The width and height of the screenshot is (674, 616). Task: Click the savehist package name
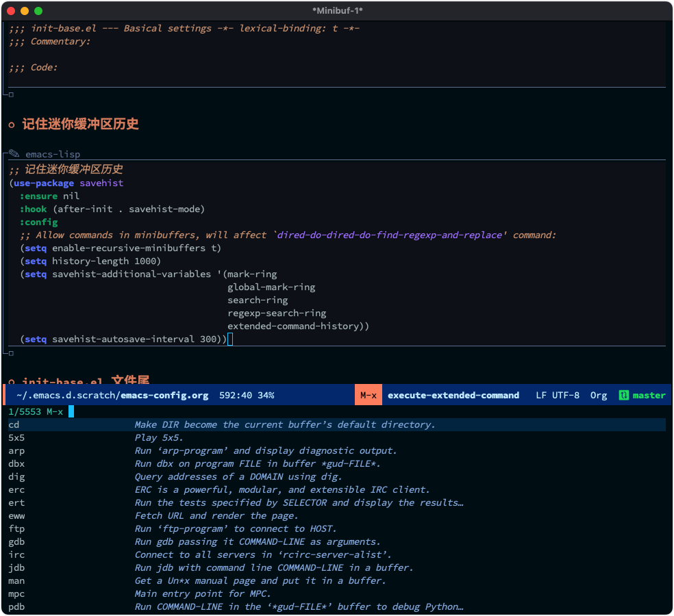[x=101, y=183]
